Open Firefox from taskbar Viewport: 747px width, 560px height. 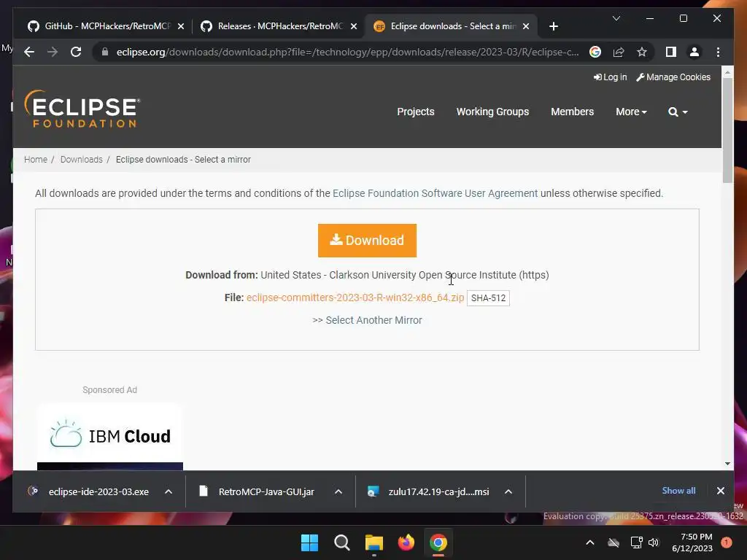pos(406,542)
